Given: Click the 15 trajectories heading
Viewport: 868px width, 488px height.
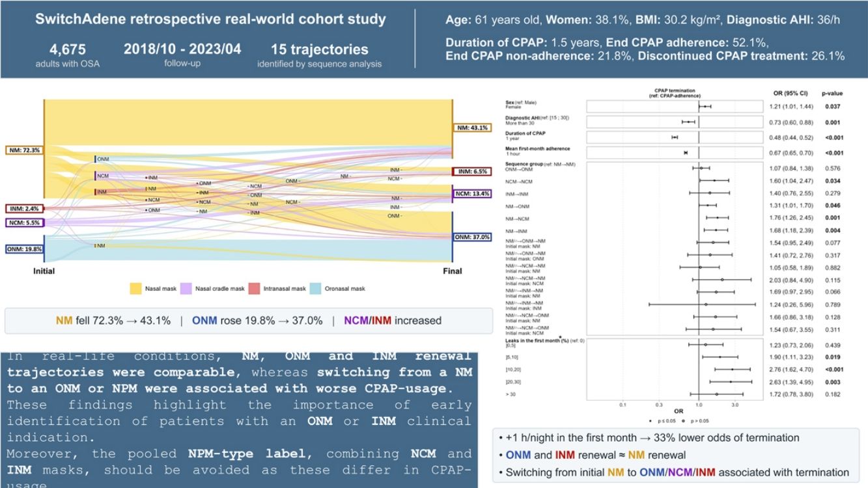Looking at the screenshot, I should click(x=319, y=49).
